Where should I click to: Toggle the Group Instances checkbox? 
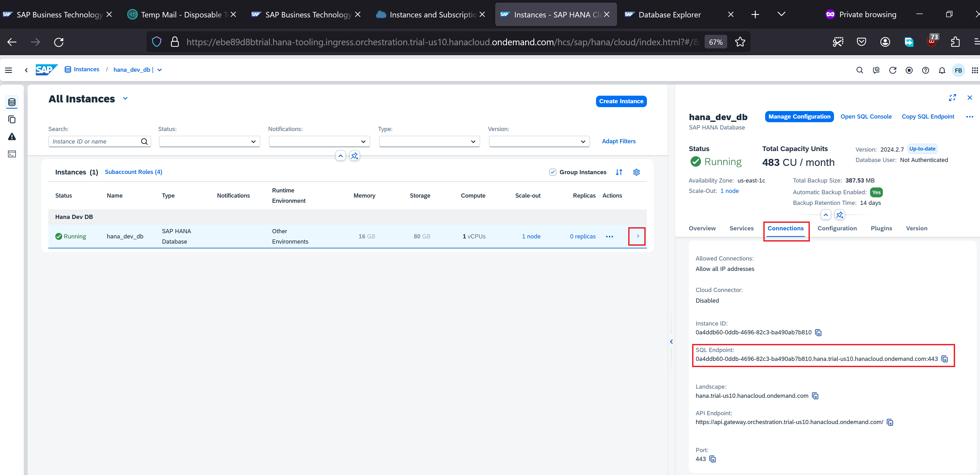coord(553,172)
